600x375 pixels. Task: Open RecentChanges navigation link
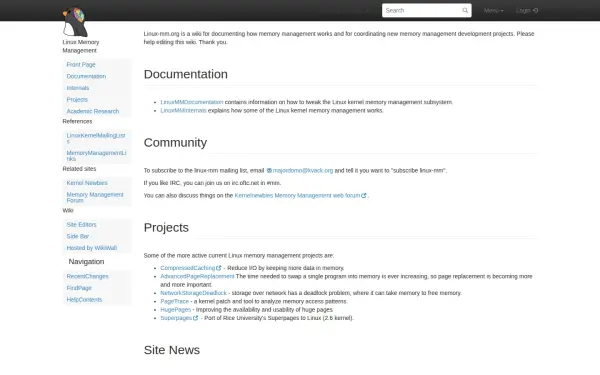point(87,276)
